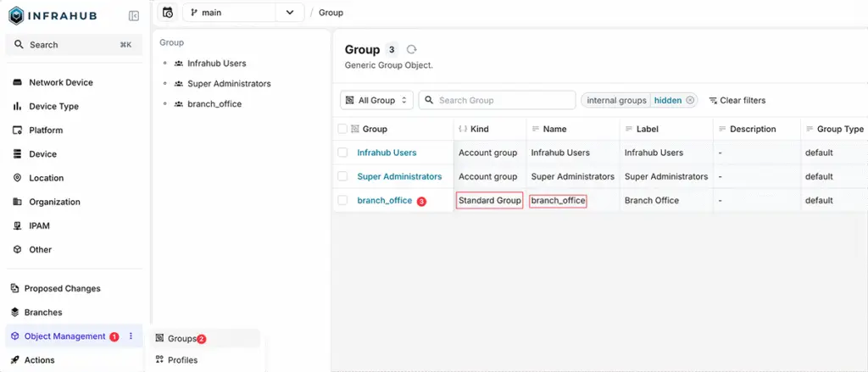Focus the Search Group input field

pos(497,100)
